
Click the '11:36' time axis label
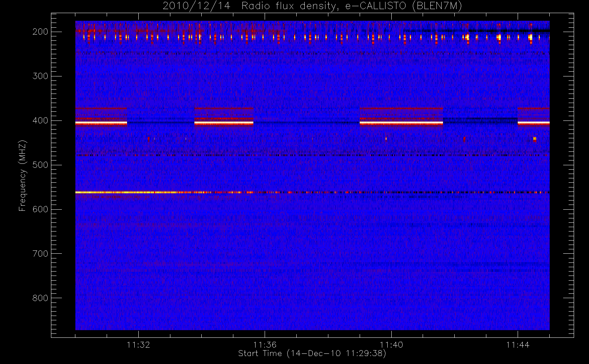click(x=265, y=345)
